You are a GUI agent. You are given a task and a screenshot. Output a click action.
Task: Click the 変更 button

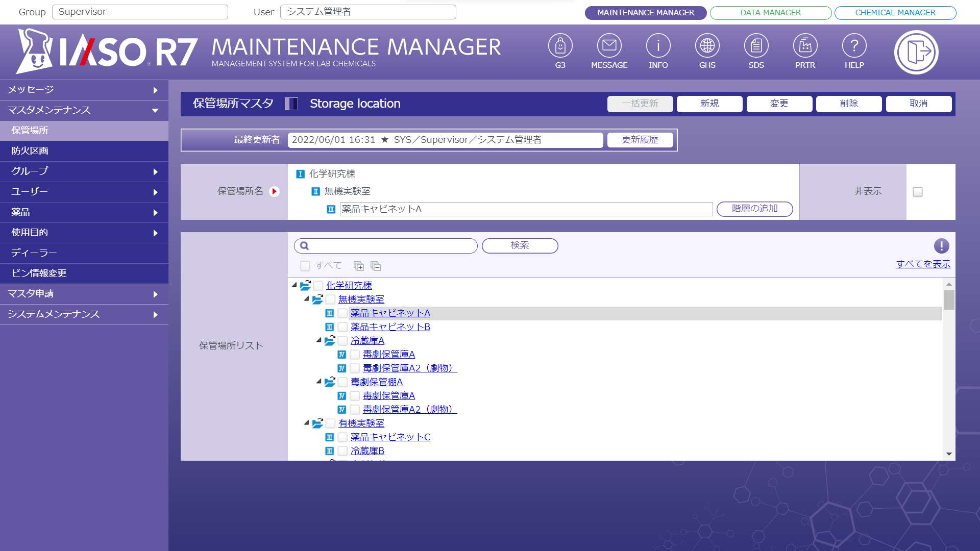(x=779, y=104)
